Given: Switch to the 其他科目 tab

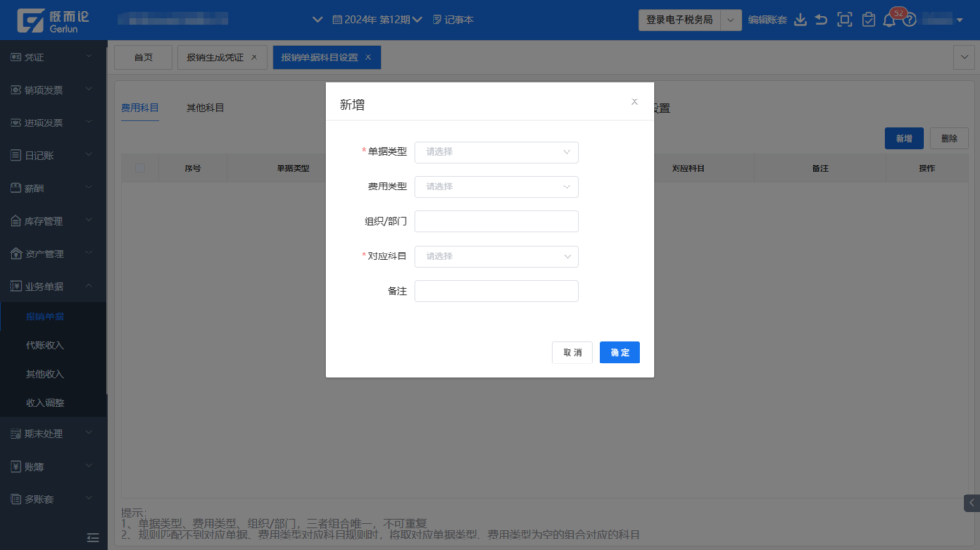Looking at the screenshot, I should point(205,108).
